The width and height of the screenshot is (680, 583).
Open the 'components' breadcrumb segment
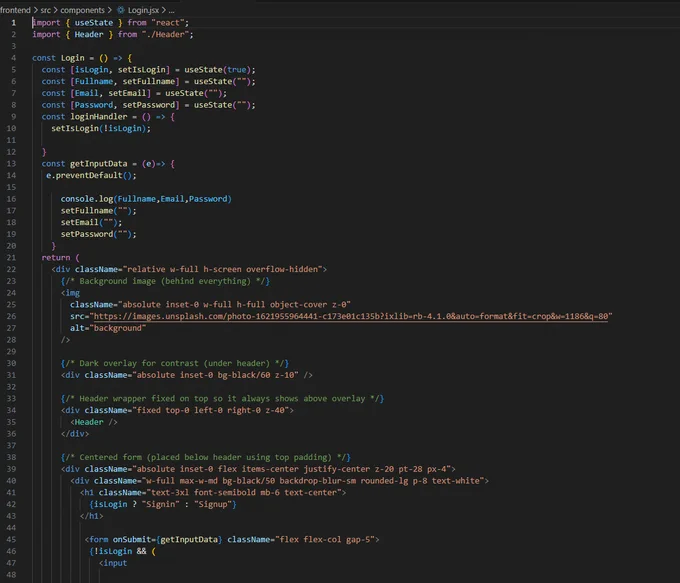click(82, 10)
